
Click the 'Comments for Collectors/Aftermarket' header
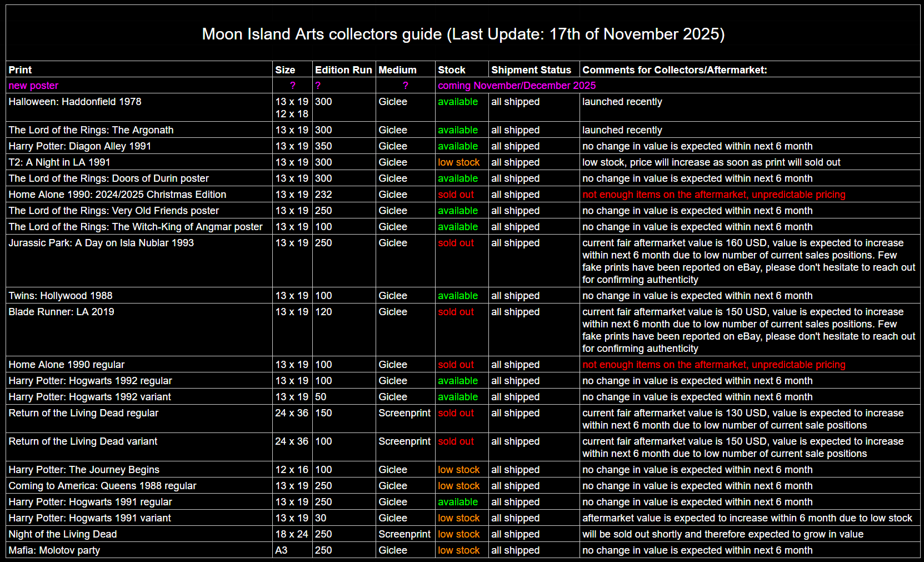[x=674, y=70]
